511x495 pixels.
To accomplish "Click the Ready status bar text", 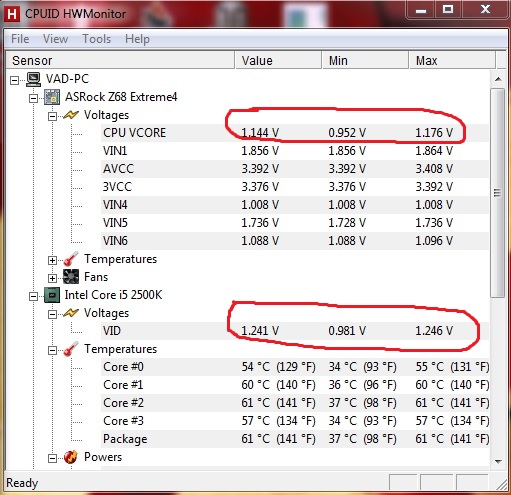I will click(22, 483).
